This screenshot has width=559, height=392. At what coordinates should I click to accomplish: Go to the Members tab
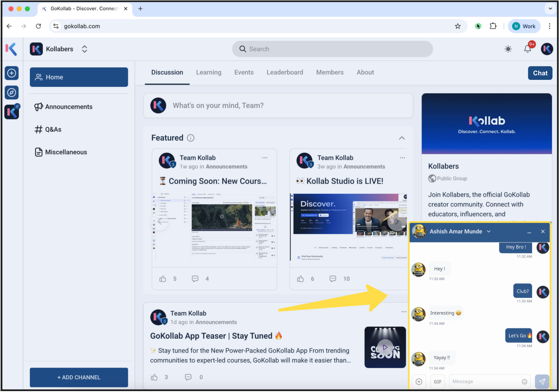(330, 73)
